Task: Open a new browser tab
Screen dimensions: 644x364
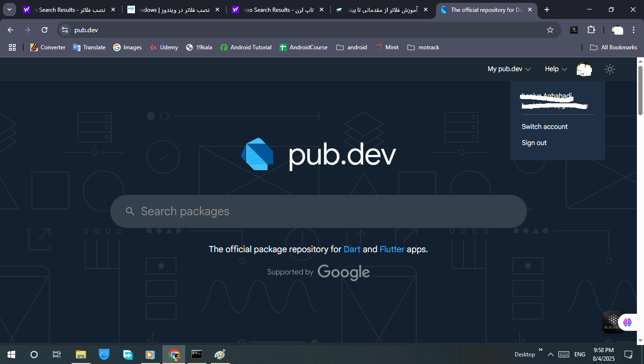Action: coord(547,9)
